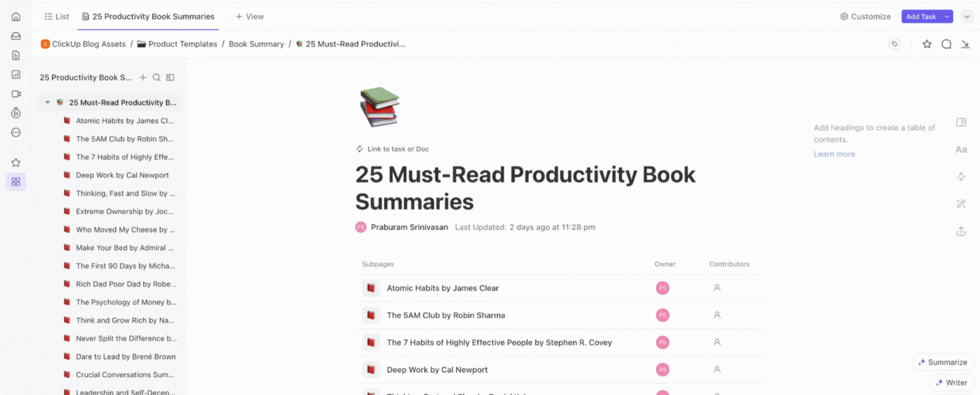Open the Learn more link

tap(834, 154)
